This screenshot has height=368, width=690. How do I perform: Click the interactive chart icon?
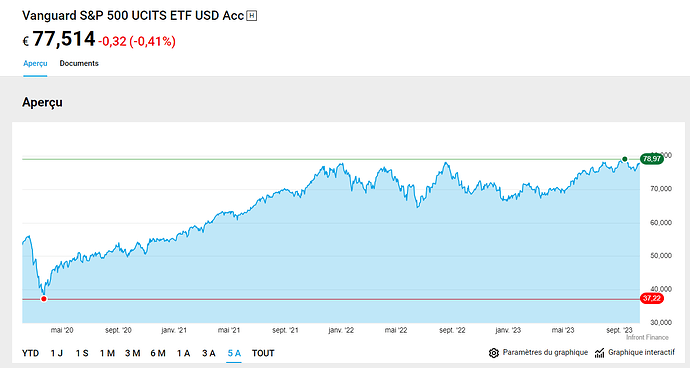coord(599,353)
